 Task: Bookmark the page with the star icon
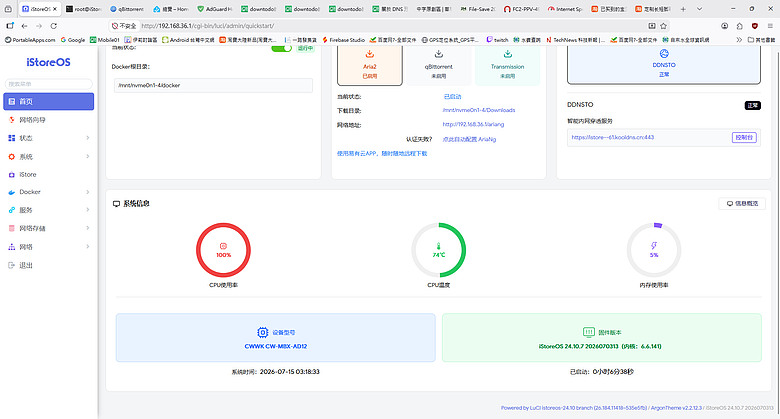(x=663, y=26)
